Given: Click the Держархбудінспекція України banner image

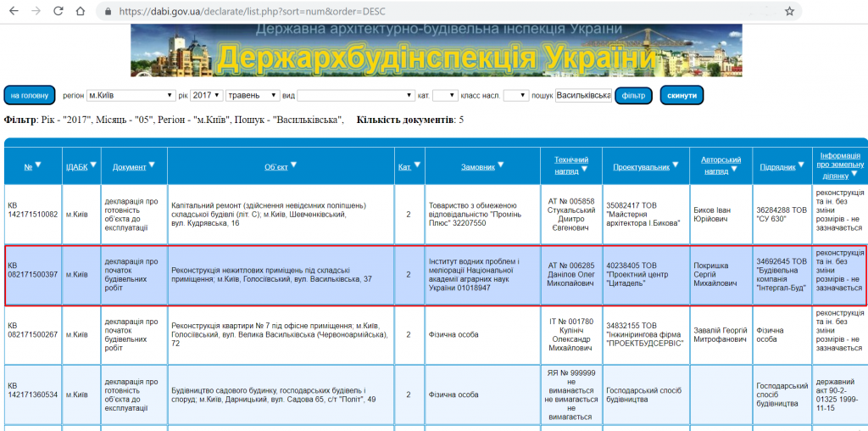Looking at the screenshot, I should coord(436,51).
